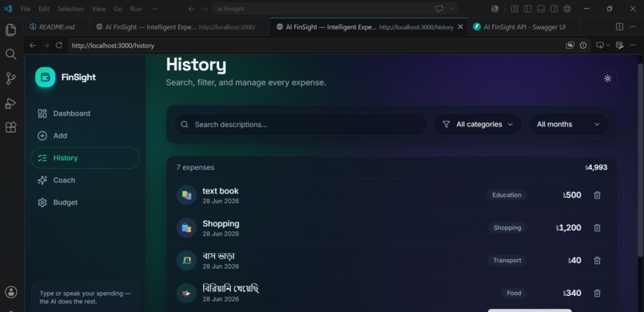Delete the text book expense
The height and width of the screenshot is (312, 644).
[597, 195]
